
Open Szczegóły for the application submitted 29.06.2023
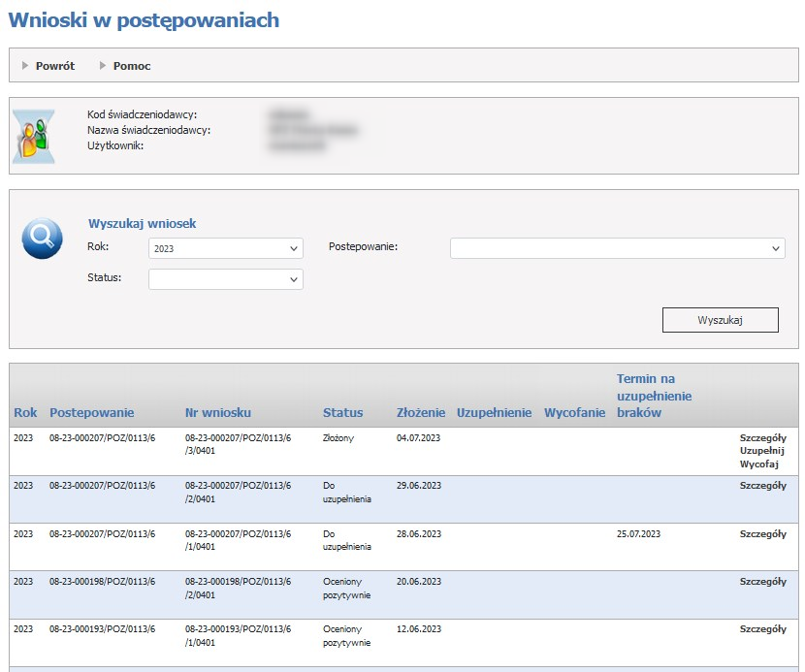762,486
